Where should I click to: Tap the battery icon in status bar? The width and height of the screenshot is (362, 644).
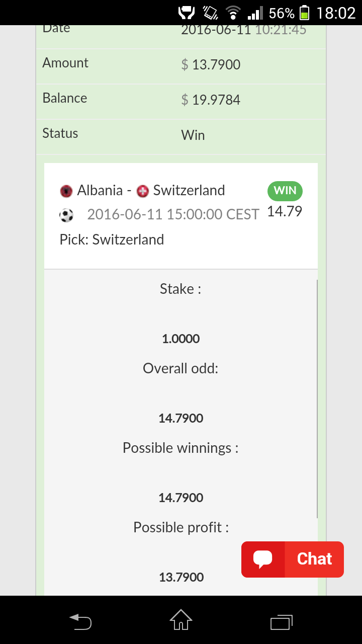point(304,13)
